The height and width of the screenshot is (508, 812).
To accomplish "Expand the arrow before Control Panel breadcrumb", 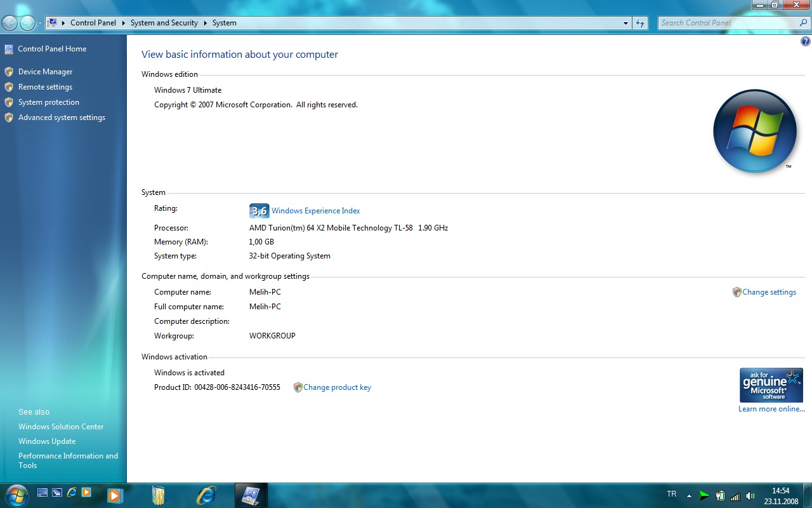I will click(63, 23).
